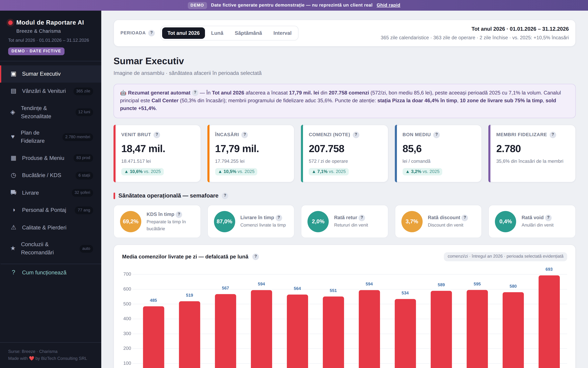Click the Calitate & Pierderi warning icon
Screen dimensions: 588x368
pyautogui.click(x=13, y=227)
